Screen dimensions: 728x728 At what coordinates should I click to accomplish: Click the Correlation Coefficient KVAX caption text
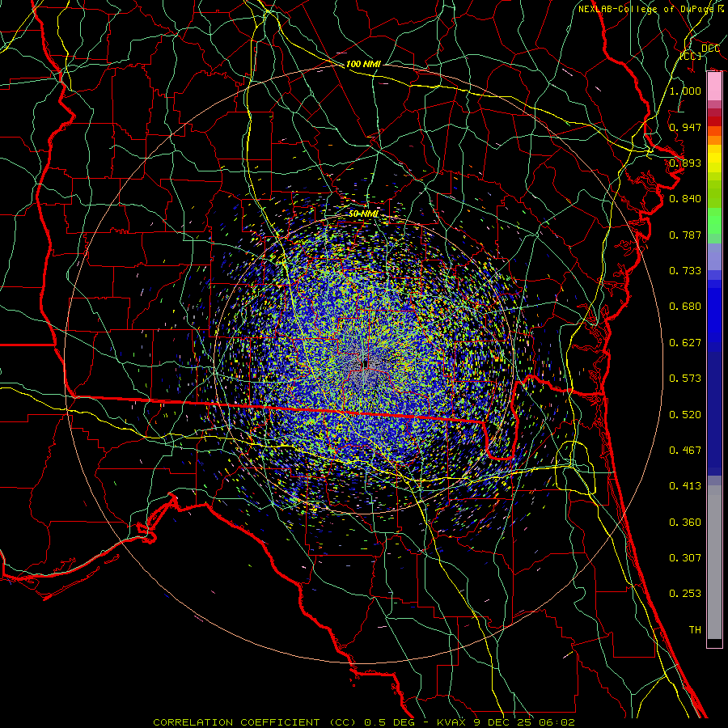364,722
